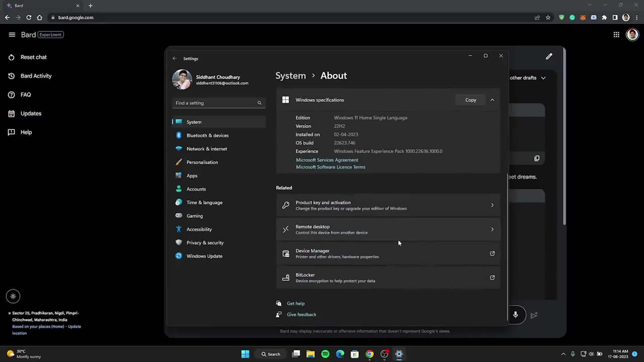This screenshot has height=362, width=644.
Task: Click the edit pencil icon in Bard
Action: coord(549,56)
